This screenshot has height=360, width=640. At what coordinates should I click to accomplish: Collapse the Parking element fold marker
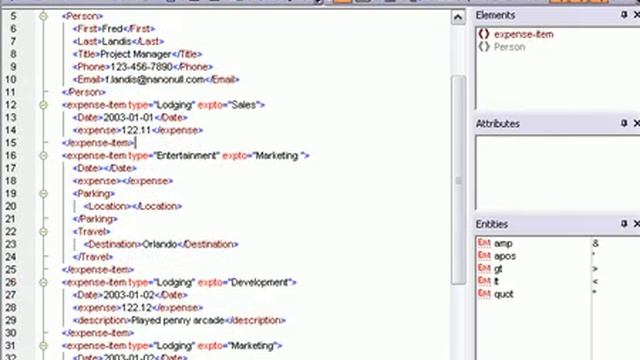coord(43,193)
